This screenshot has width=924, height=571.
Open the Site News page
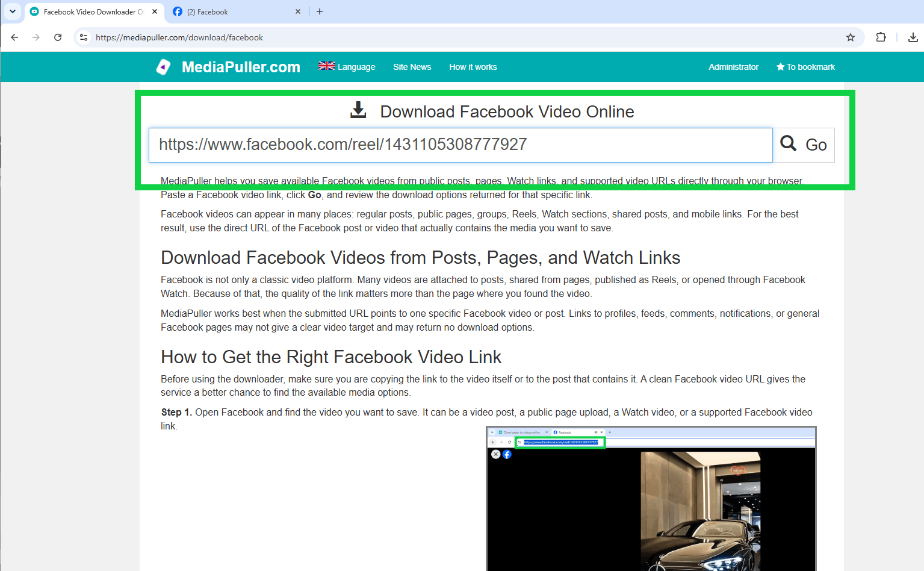(x=412, y=67)
